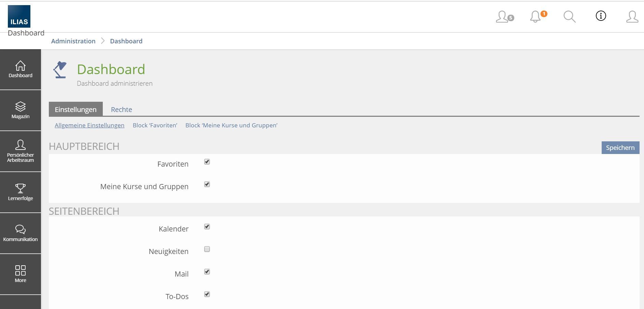Open Lernerfolge trophy sidebar item
Viewport: 644px width, 309px height.
point(20,192)
